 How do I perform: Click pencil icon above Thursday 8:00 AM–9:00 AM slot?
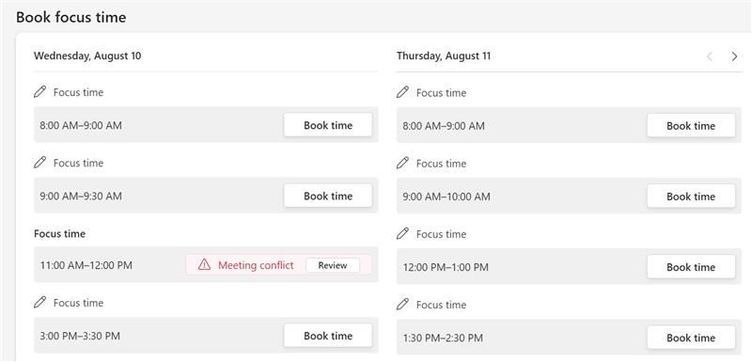[403, 92]
